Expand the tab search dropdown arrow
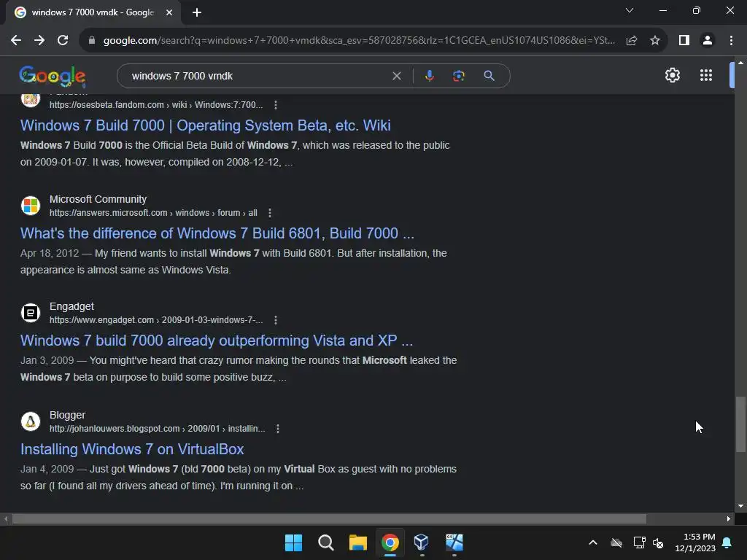Image resolution: width=747 pixels, height=560 pixels. coord(630,10)
